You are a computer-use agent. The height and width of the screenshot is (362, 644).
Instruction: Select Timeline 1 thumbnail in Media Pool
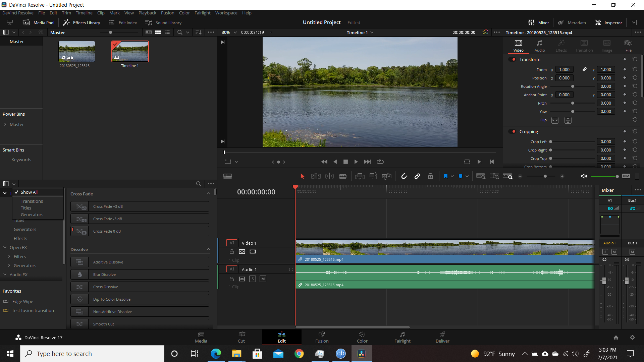pos(130,52)
